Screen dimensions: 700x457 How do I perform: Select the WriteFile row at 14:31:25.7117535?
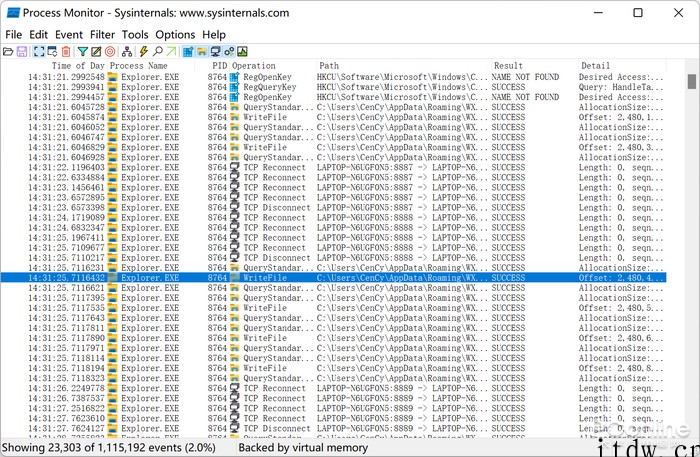(333, 308)
